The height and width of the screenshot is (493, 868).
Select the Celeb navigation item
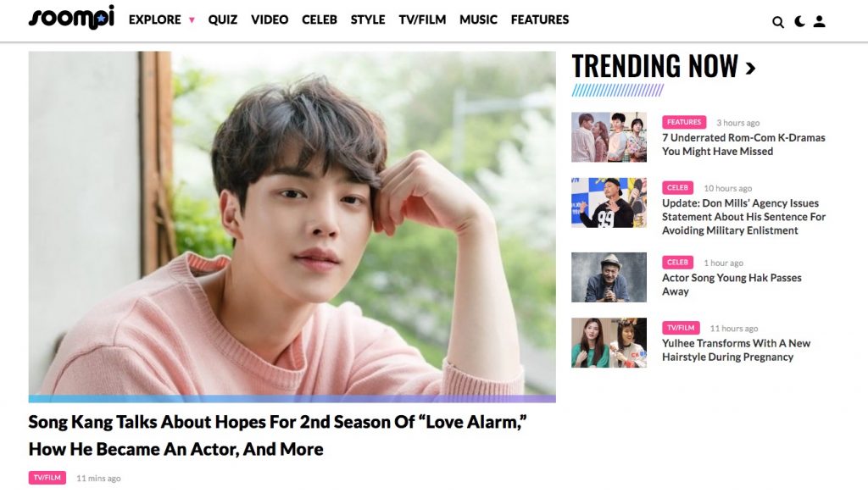pos(320,19)
